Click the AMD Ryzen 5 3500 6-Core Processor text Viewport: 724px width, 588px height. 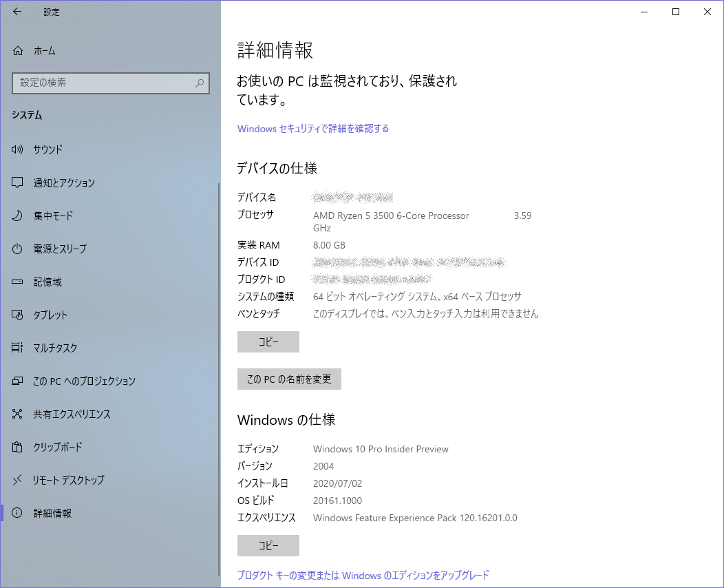pos(391,216)
